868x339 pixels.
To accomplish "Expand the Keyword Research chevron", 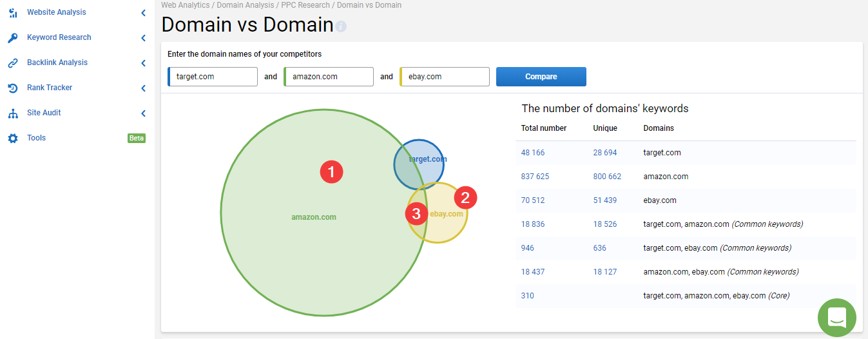I will [143, 38].
